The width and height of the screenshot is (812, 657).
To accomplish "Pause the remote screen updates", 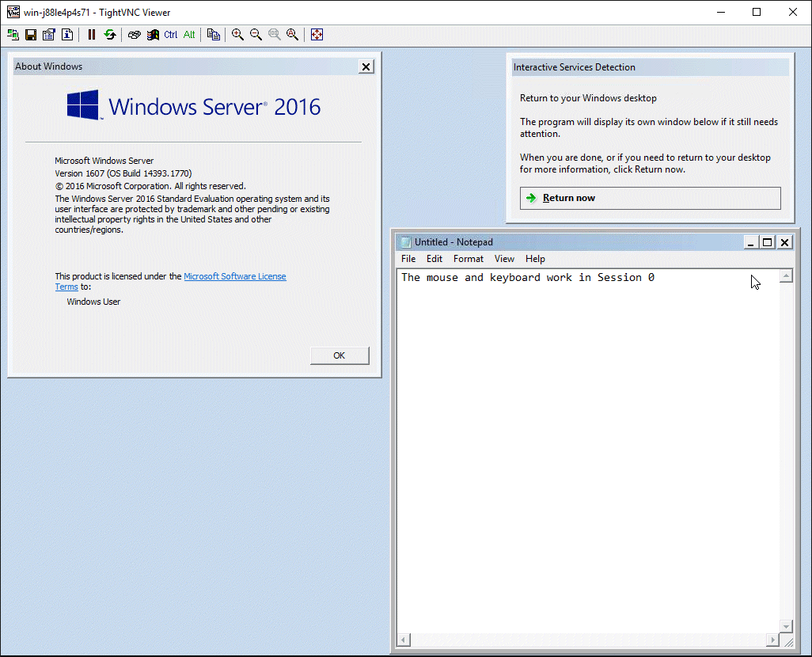I will [x=92, y=35].
